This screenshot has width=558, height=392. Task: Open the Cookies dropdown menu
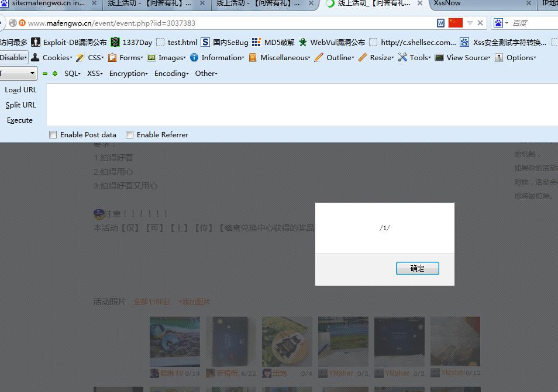57,58
